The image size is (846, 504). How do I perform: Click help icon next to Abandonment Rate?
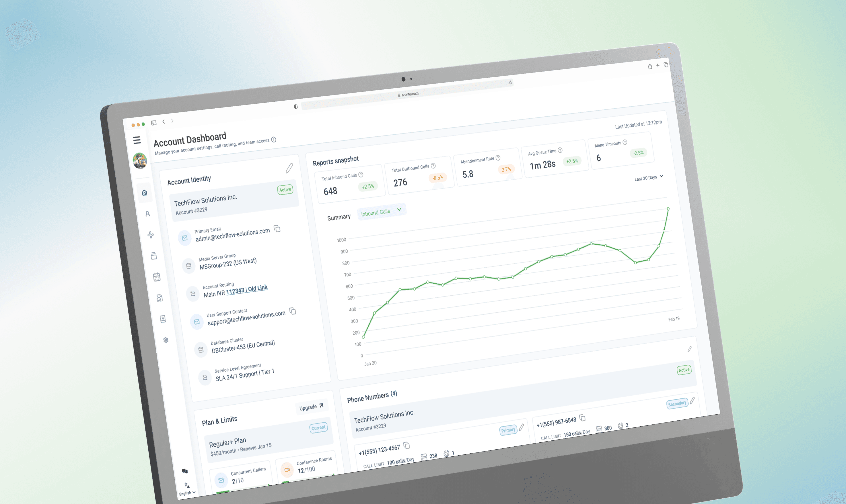click(x=498, y=158)
